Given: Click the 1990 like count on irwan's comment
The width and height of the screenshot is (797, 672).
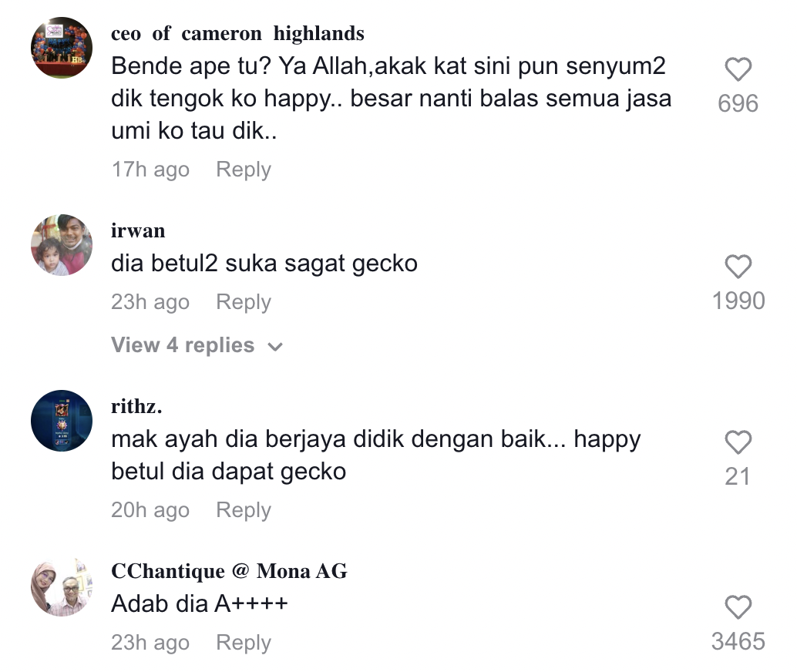Looking at the screenshot, I should coord(738,301).
